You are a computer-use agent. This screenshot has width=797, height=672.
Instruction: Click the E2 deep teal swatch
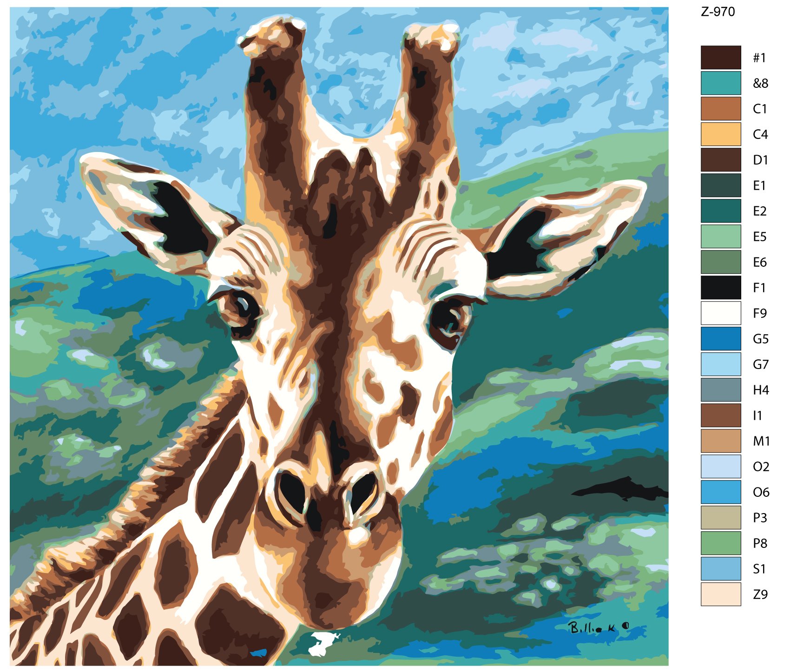coord(721,211)
